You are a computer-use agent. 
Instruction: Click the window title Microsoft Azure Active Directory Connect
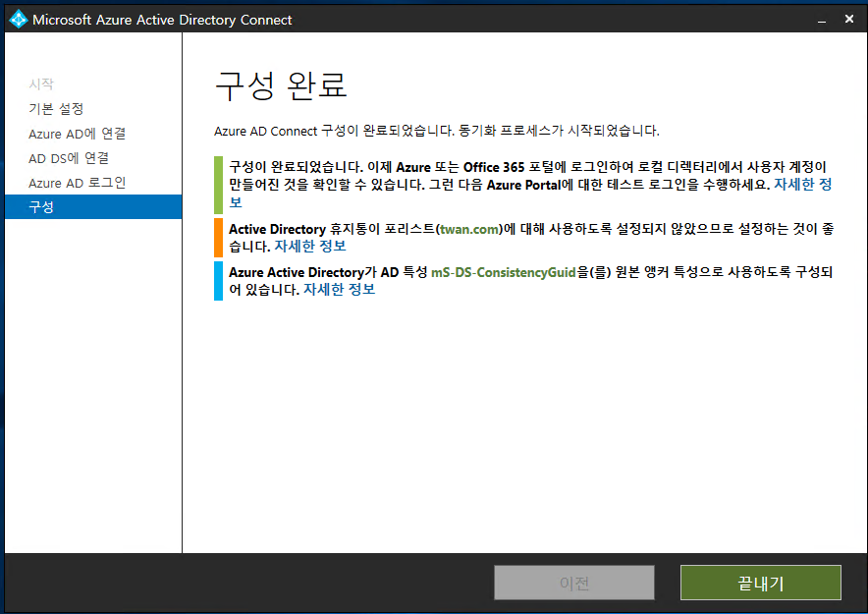[162, 20]
